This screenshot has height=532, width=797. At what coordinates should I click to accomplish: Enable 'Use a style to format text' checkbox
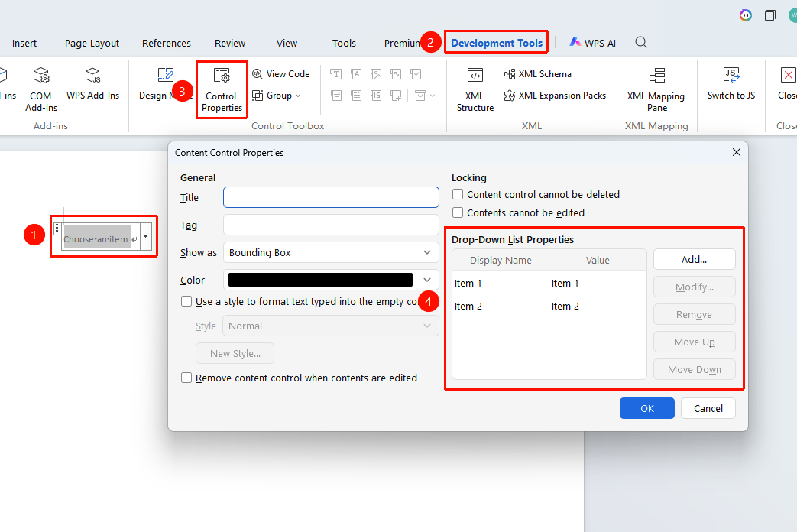(186, 302)
